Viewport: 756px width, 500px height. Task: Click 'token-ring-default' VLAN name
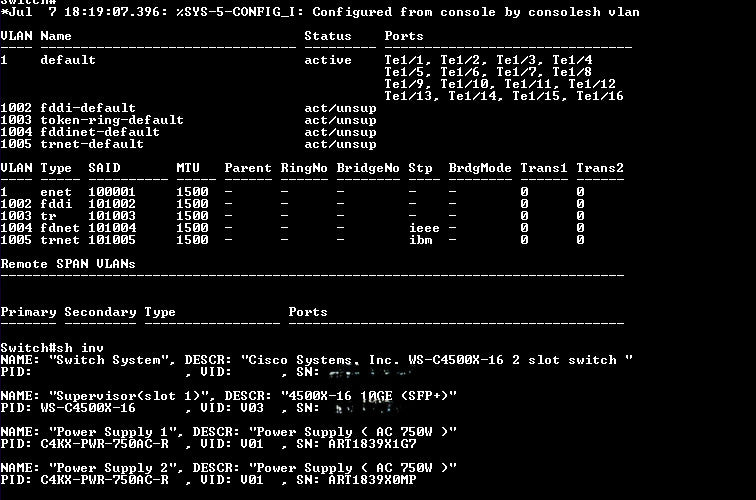(x=112, y=120)
